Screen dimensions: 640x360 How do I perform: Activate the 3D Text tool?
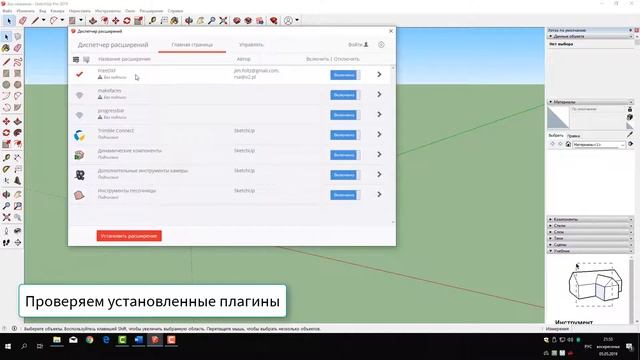coord(18,180)
